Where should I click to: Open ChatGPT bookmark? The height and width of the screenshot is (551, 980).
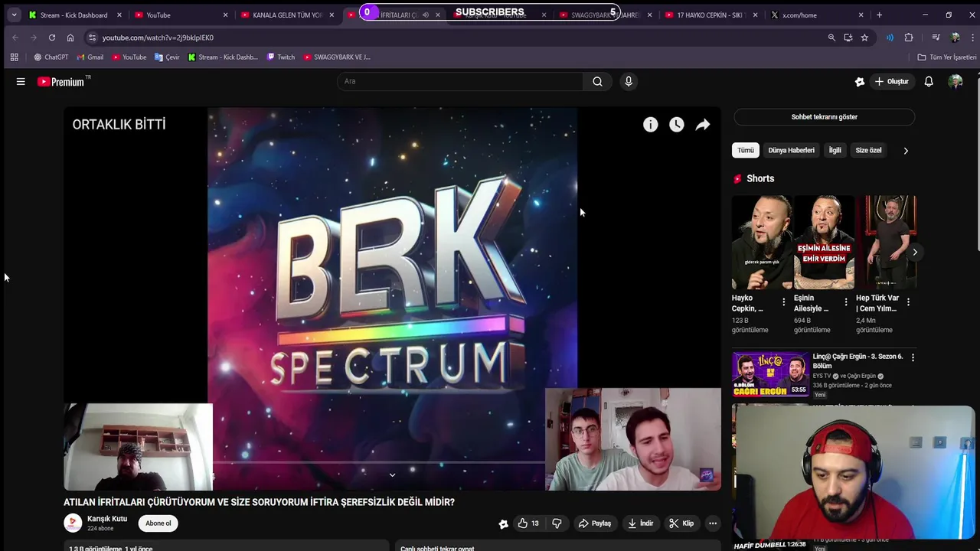(x=51, y=57)
